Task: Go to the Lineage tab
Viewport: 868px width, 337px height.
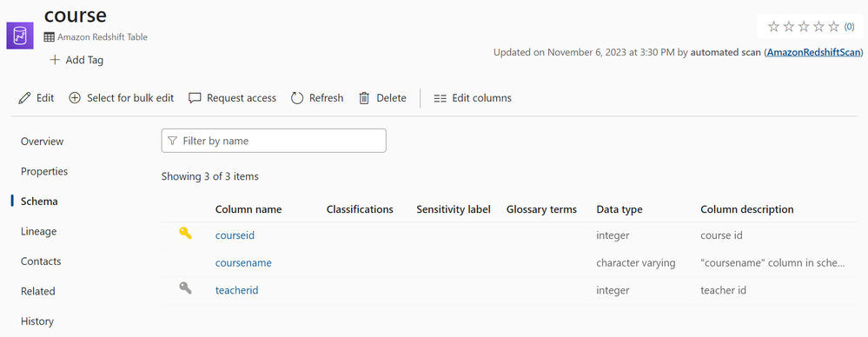Action: tap(39, 231)
